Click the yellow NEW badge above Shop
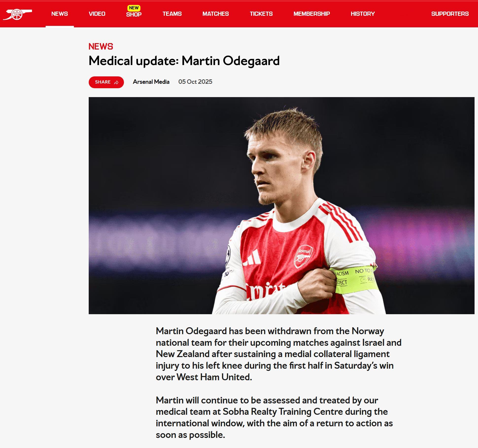 tap(134, 8)
